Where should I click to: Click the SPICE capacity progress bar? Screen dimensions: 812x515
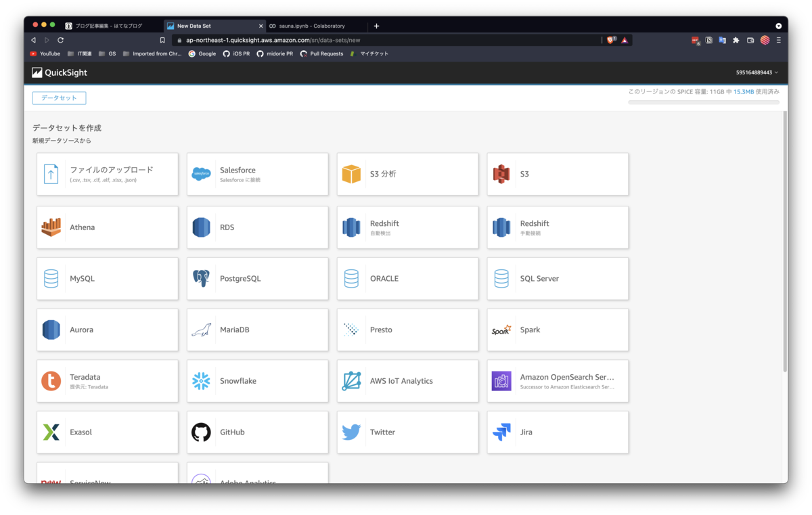pos(704,102)
